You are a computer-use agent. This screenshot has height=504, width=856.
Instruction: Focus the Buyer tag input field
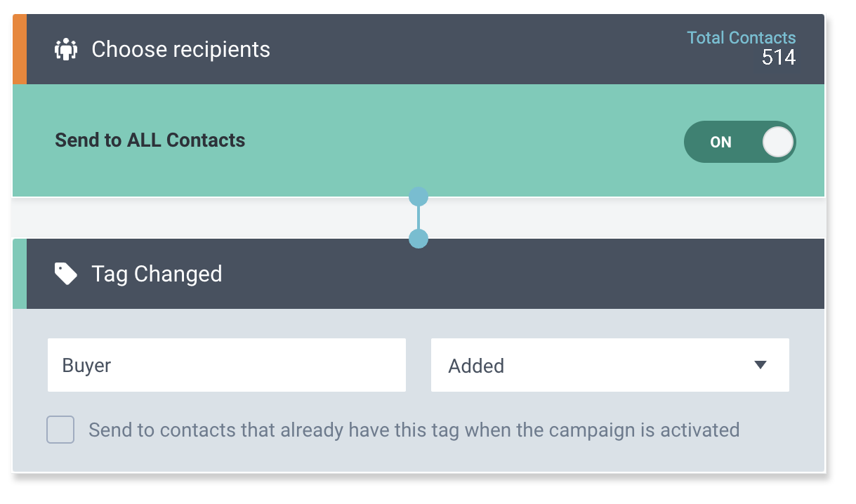(227, 365)
